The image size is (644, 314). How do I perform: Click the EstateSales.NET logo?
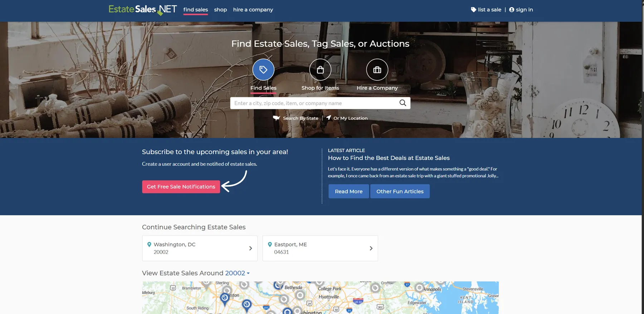point(142,10)
